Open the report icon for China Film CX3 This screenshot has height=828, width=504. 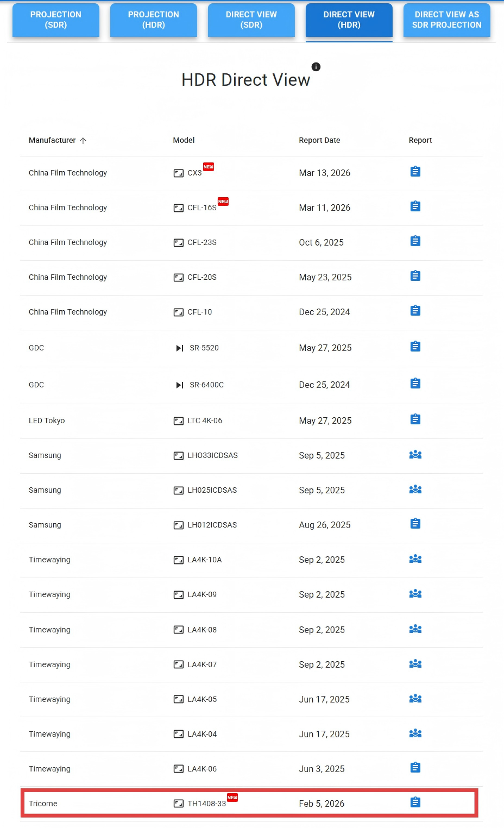(x=415, y=172)
